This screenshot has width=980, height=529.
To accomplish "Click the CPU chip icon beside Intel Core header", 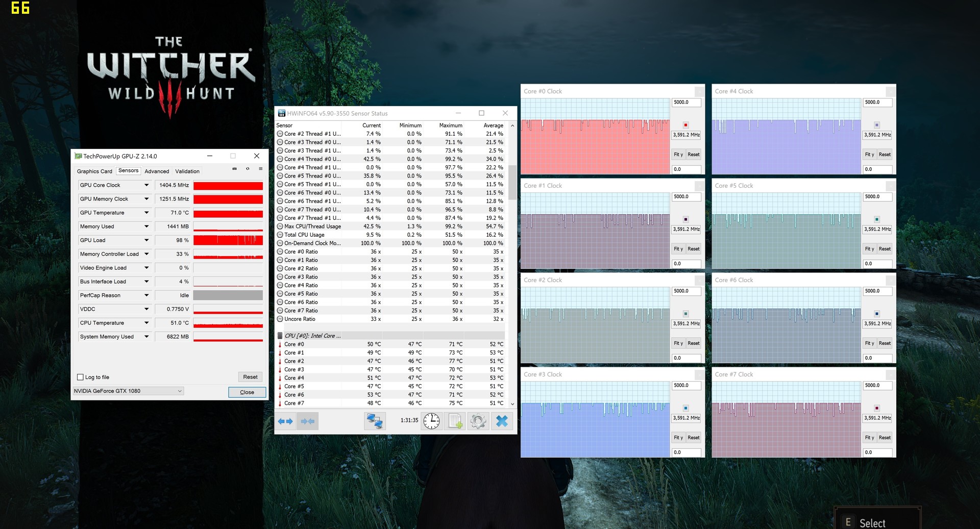I will (x=280, y=336).
